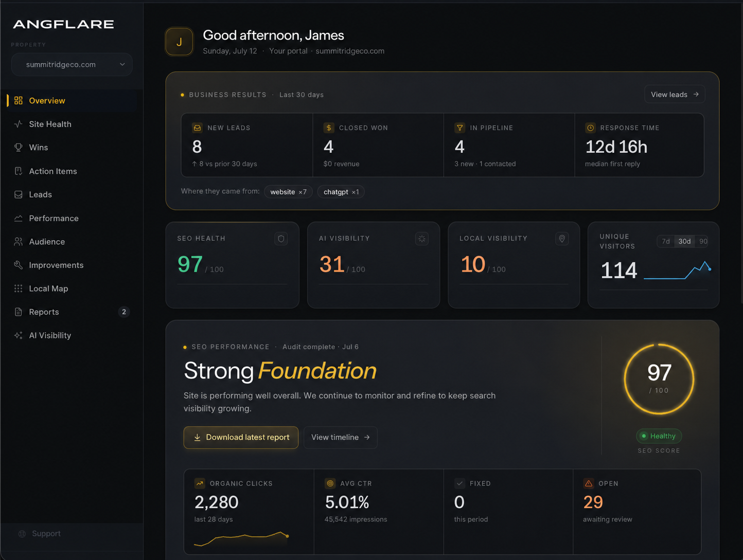743x560 pixels.
Task: Click the AI Visibility sparkle icon in sidebar
Action: 19,335
